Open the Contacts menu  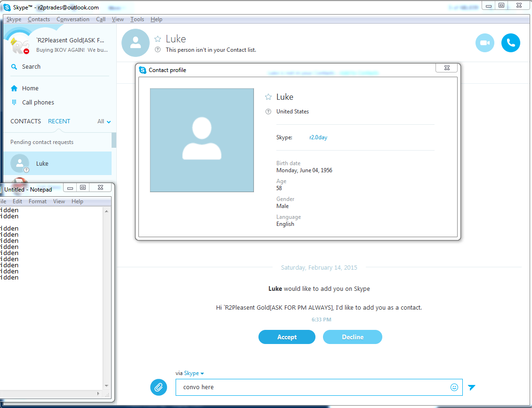point(39,19)
